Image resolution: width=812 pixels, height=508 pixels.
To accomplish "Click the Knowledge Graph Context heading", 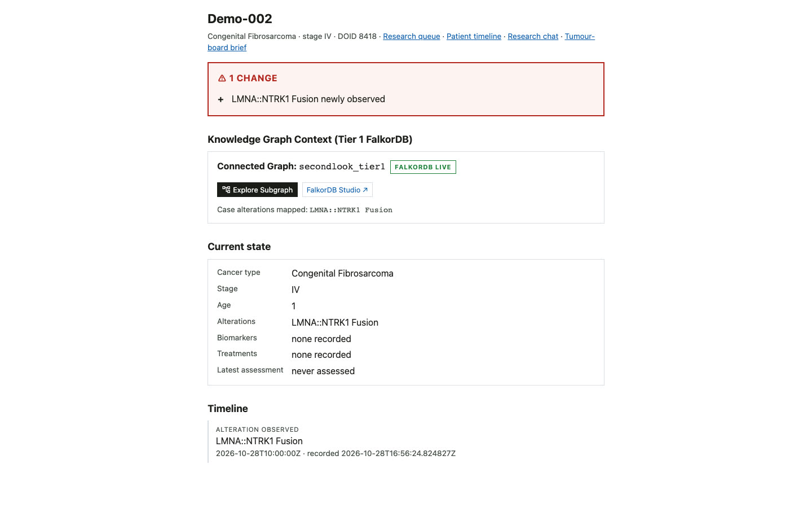I will [310, 139].
